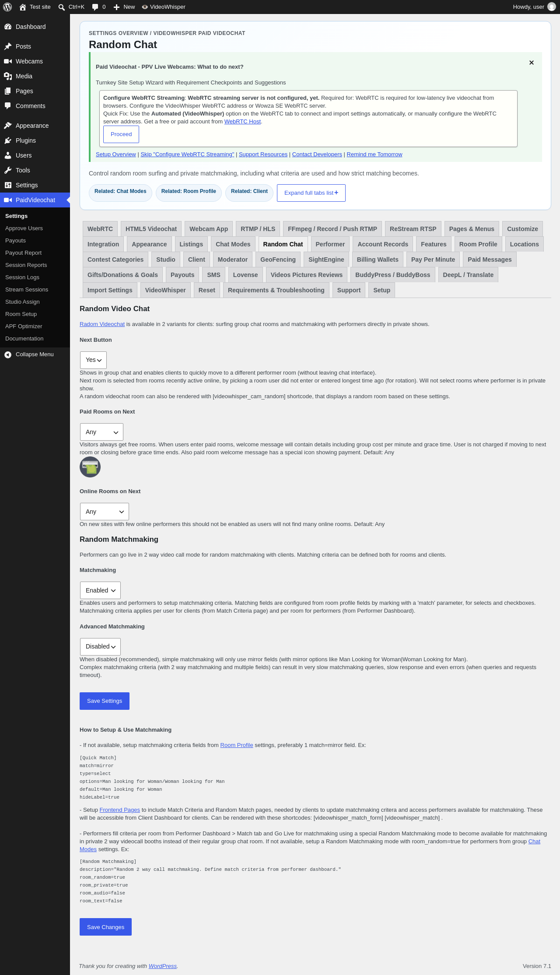Click the comments bubble icon in admin bar
Viewport: 560px width, 975px height.
click(x=95, y=7)
